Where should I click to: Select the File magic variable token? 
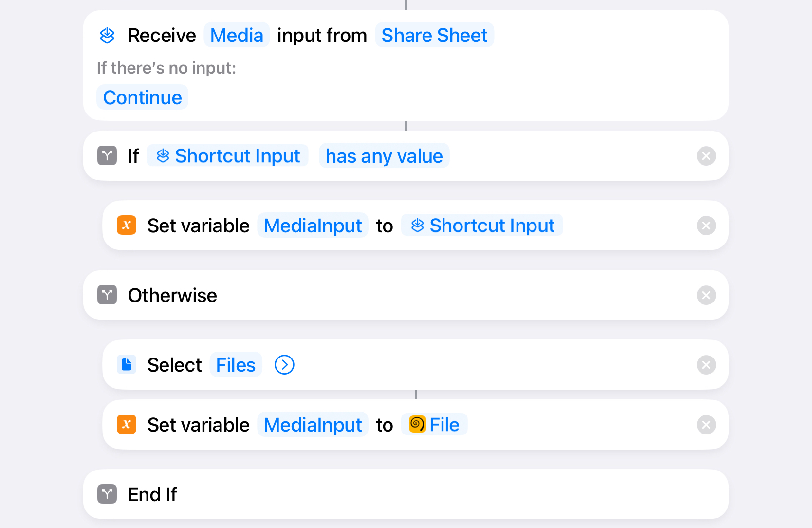tap(434, 425)
